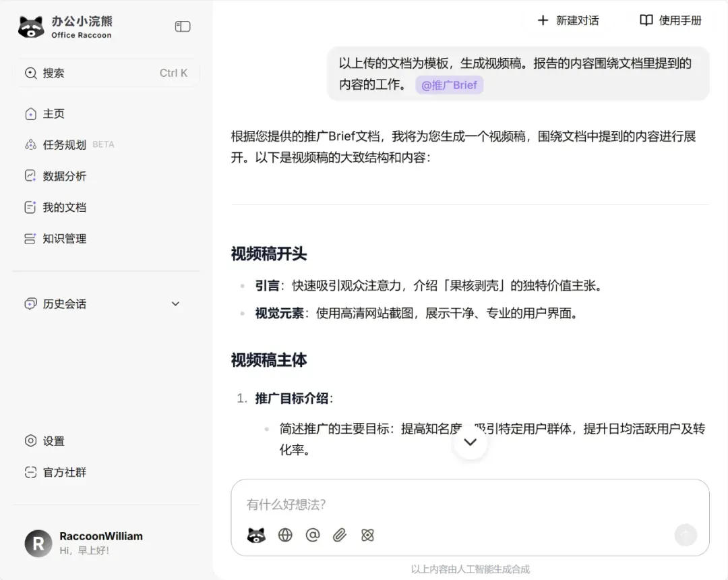Click the 官方社群 community icon
Screen dimensions: 728x580
pyautogui.click(x=30, y=472)
